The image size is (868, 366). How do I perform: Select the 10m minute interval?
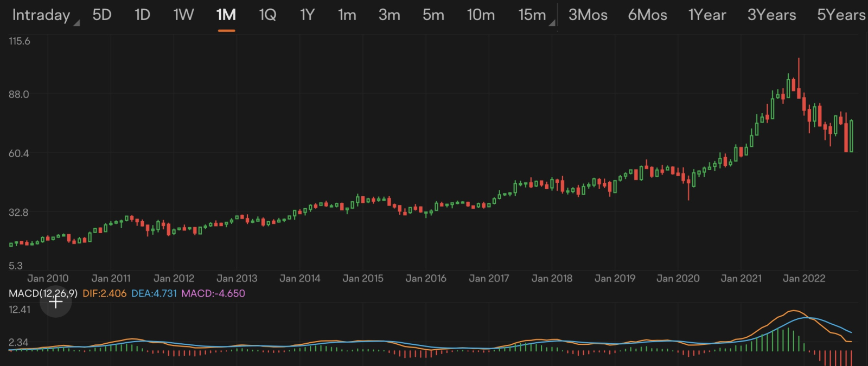click(x=481, y=15)
